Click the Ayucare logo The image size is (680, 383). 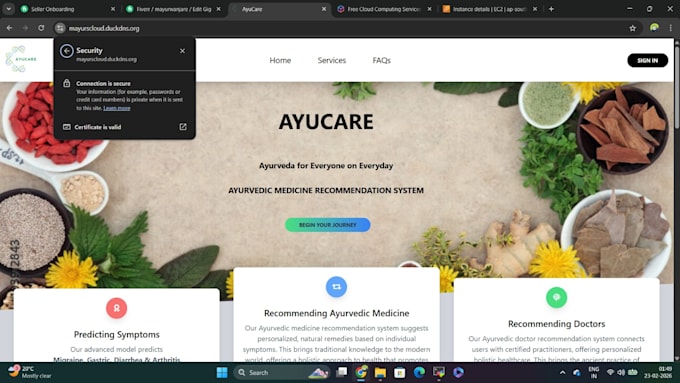(21, 59)
